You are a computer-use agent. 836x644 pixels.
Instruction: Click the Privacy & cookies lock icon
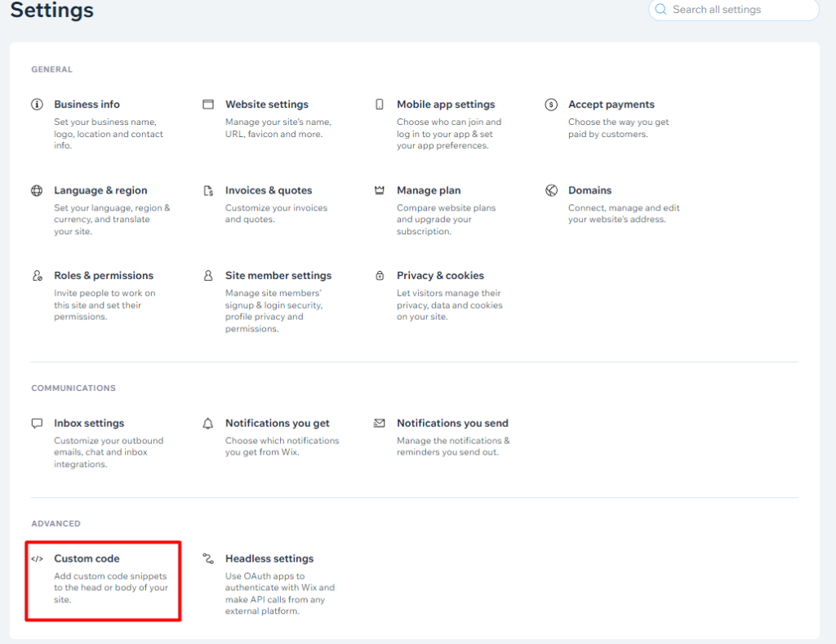pyautogui.click(x=380, y=276)
